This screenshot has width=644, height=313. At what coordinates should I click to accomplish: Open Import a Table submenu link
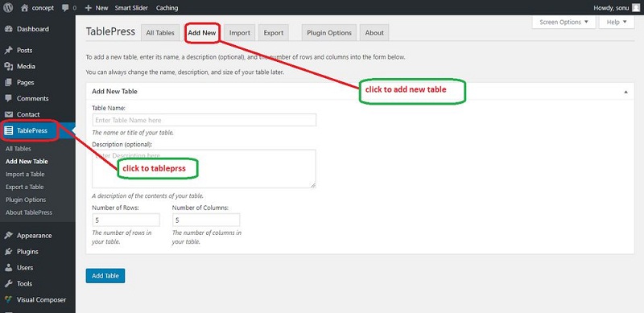[25, 174]
